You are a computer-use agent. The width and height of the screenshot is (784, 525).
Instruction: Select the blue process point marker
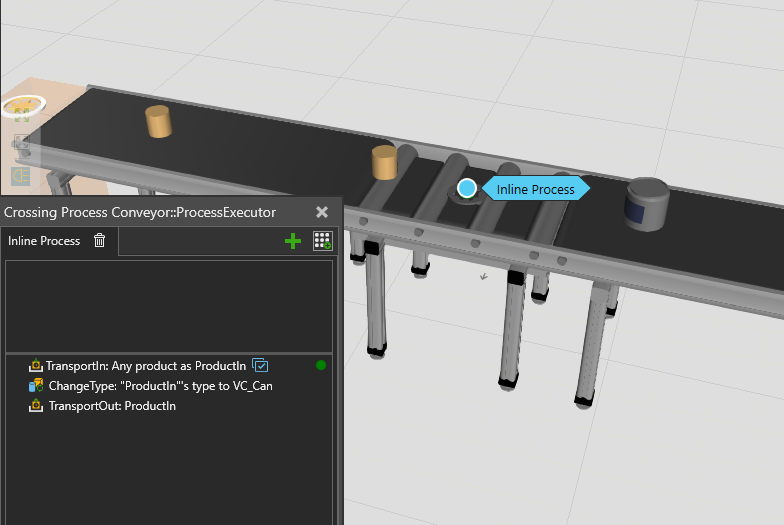pos(467,188)
